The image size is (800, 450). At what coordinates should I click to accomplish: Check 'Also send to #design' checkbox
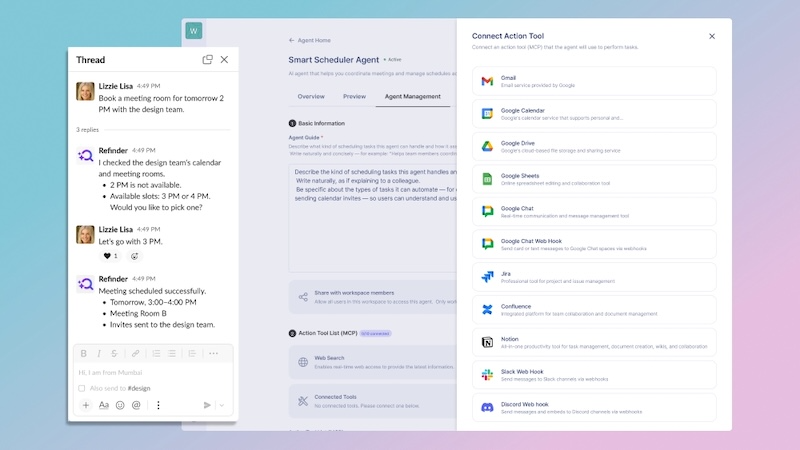82,388
